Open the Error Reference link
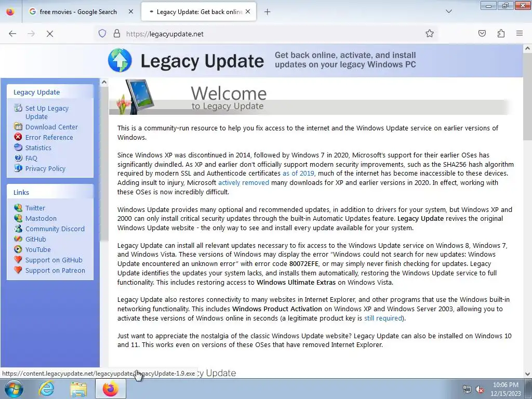Screen dimensions: 532x399 49,137
